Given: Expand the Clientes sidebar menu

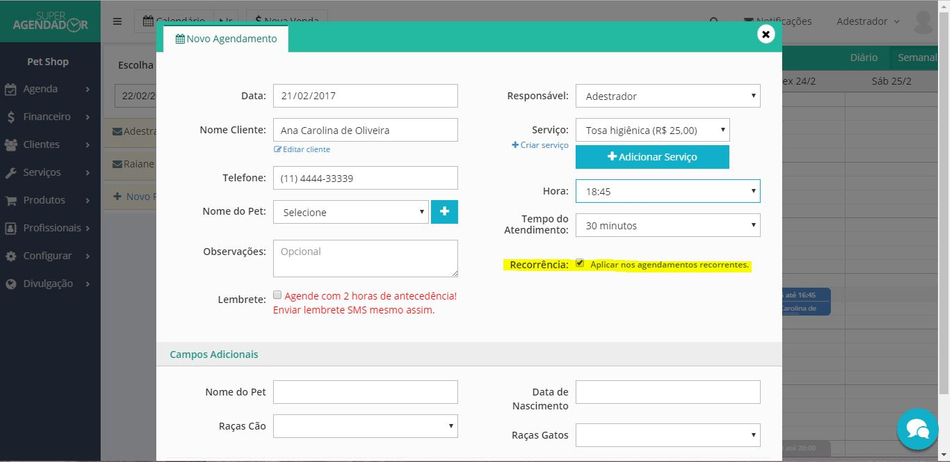Looking at the screenshot, I should pos(50,145).
